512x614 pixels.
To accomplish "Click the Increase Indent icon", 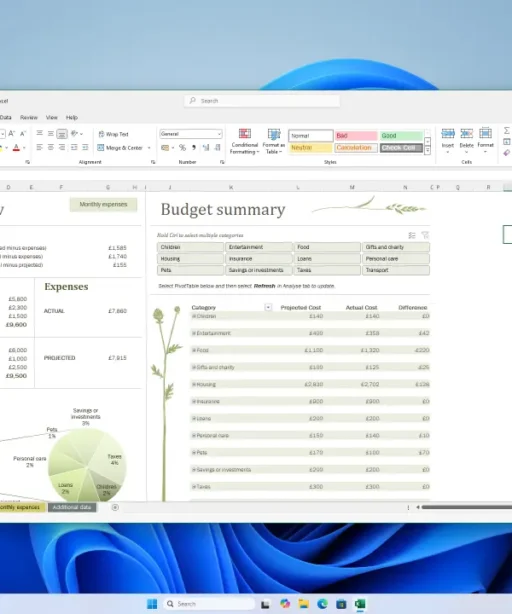I will pos(85,147).
